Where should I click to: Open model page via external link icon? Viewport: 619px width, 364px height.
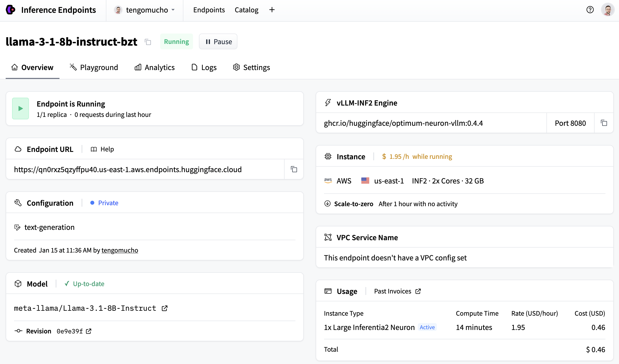point(165,308)
